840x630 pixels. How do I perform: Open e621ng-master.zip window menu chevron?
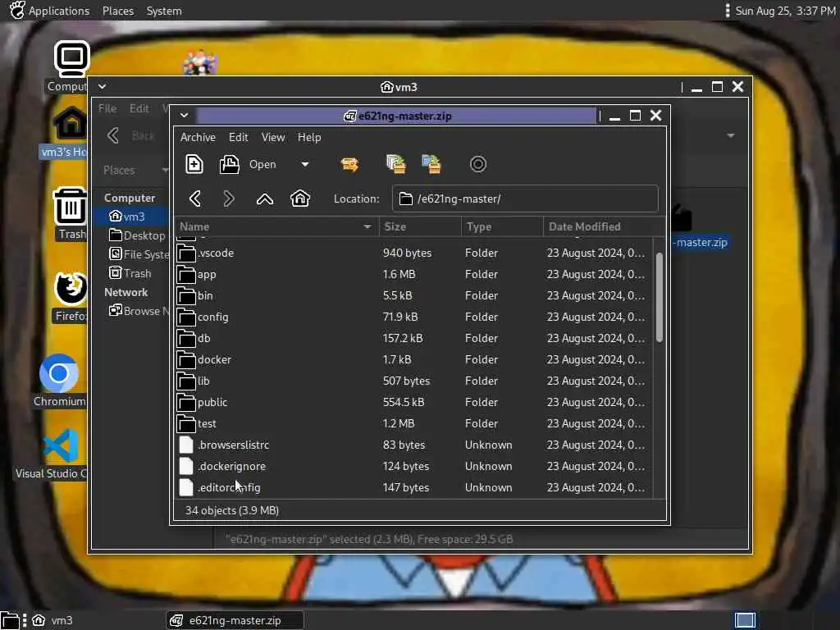[x=185, y=115]
